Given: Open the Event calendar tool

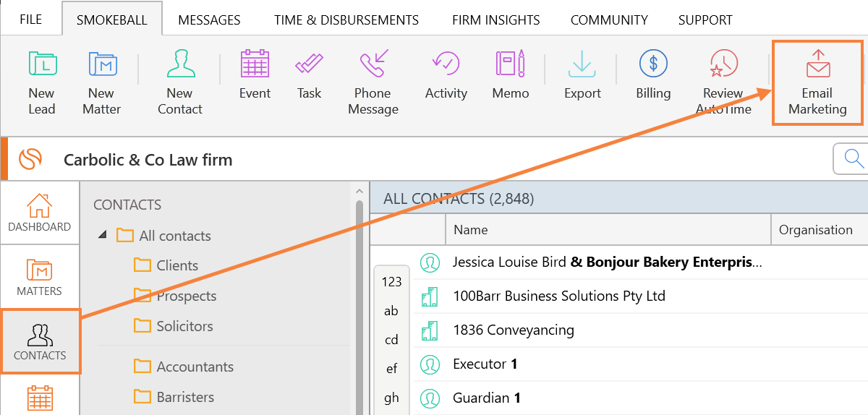Looking at the screenshot, I should [x=255, y=74].
